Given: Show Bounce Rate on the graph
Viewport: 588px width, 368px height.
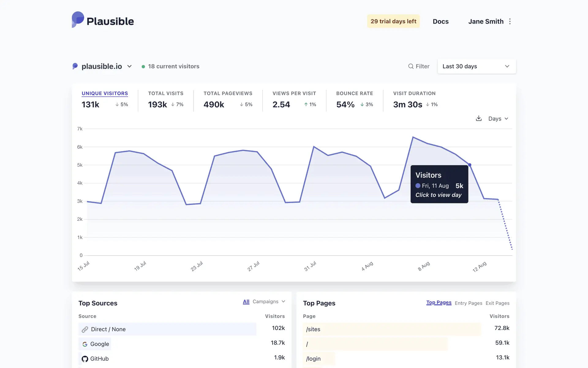Looking at the screenshot, I should tap(354, 93).
